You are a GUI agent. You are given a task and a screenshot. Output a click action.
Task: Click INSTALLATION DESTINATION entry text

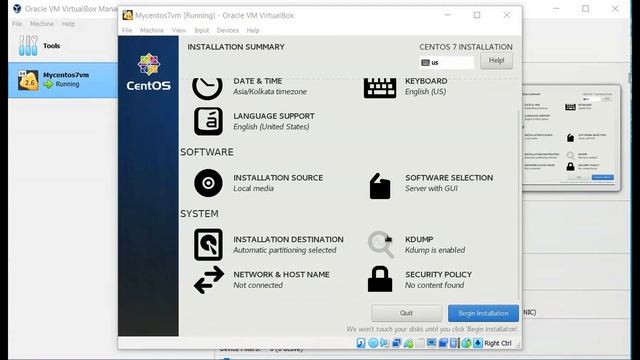point(288,244)
